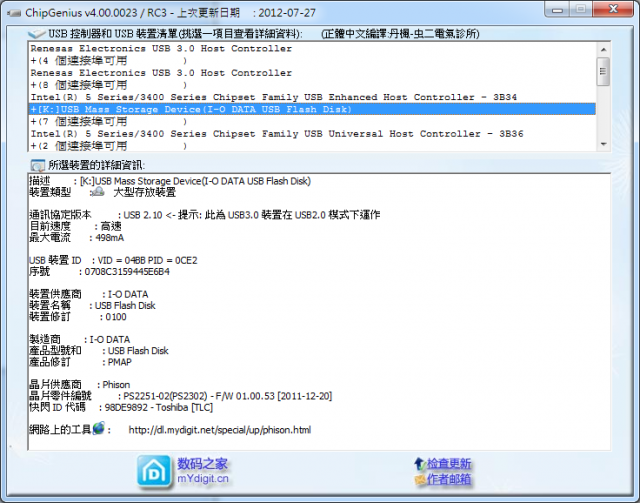Select the [K:]USB Mass Storage Device row
The width and height of the screenshot is (640, 503).
click(x=312, y=109)
